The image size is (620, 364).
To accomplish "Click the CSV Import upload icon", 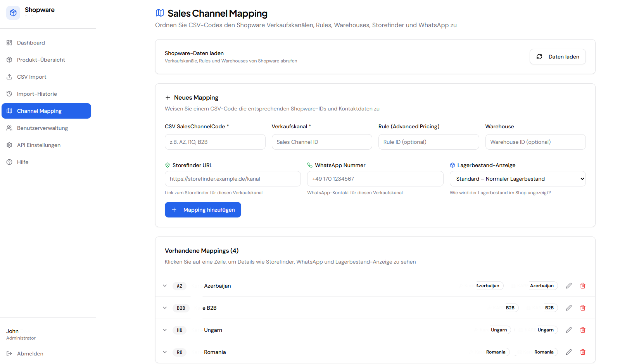I will 9,77.
